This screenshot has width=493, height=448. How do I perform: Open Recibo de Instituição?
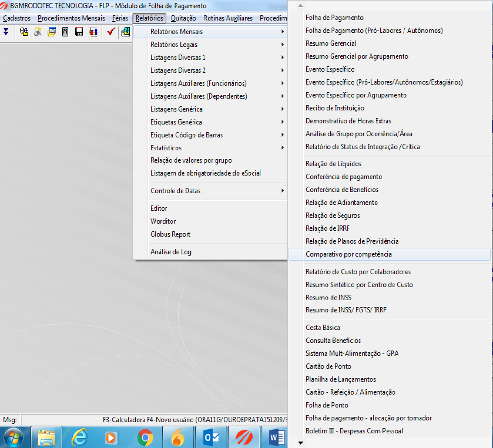(335, 108)
